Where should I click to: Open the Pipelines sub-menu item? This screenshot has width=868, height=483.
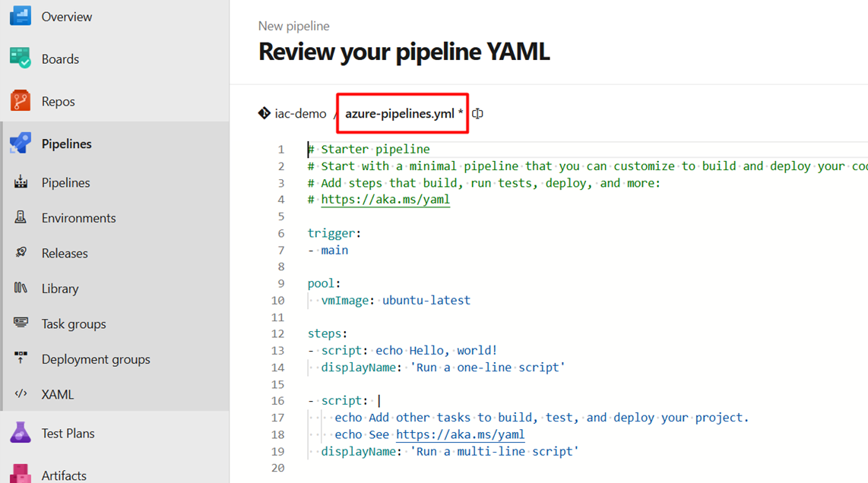pyautogui.click(x=65, y=182)
